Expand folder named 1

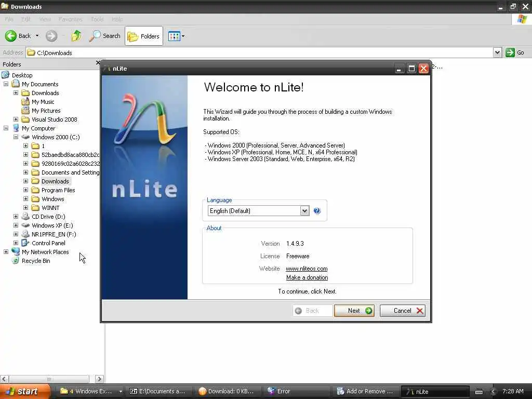(25, 145)
